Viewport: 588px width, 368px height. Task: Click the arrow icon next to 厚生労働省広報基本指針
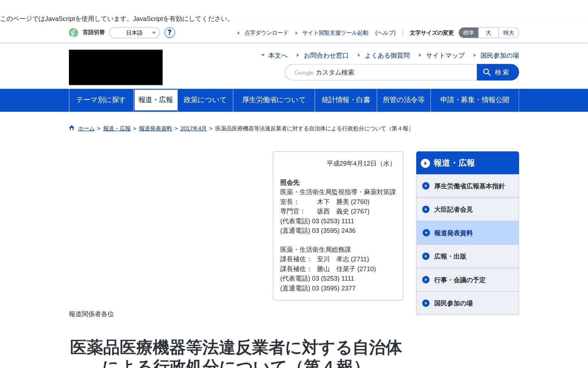426,186
